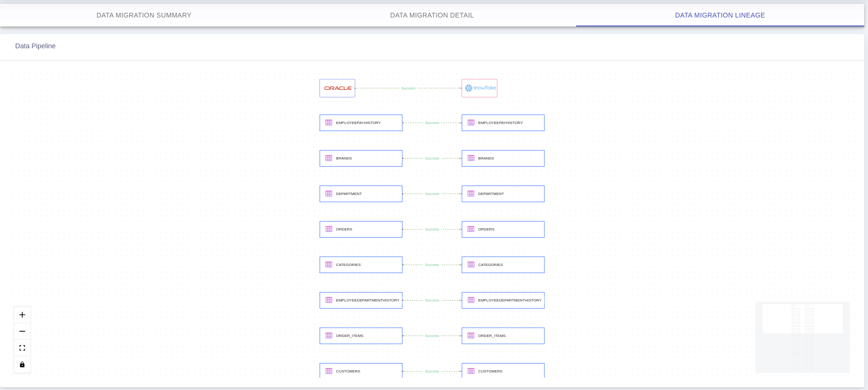
Task: Click table icon in target CATEGORIES node
Action: [471, 265]
